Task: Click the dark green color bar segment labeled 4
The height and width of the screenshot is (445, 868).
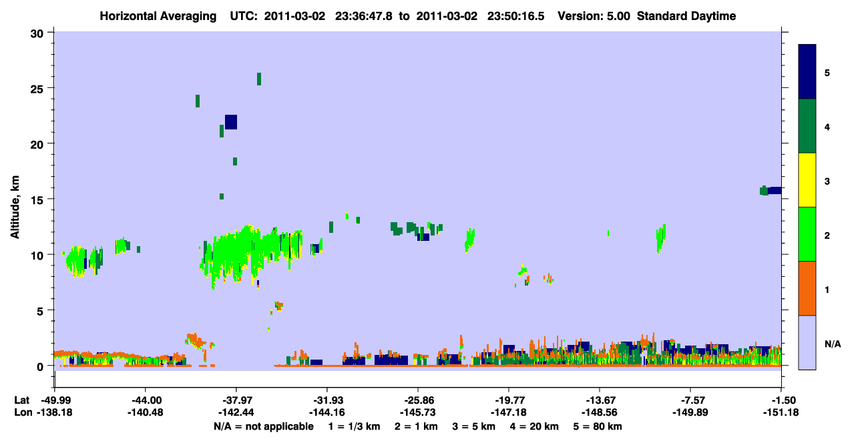Action: click(x=807, y=126)
